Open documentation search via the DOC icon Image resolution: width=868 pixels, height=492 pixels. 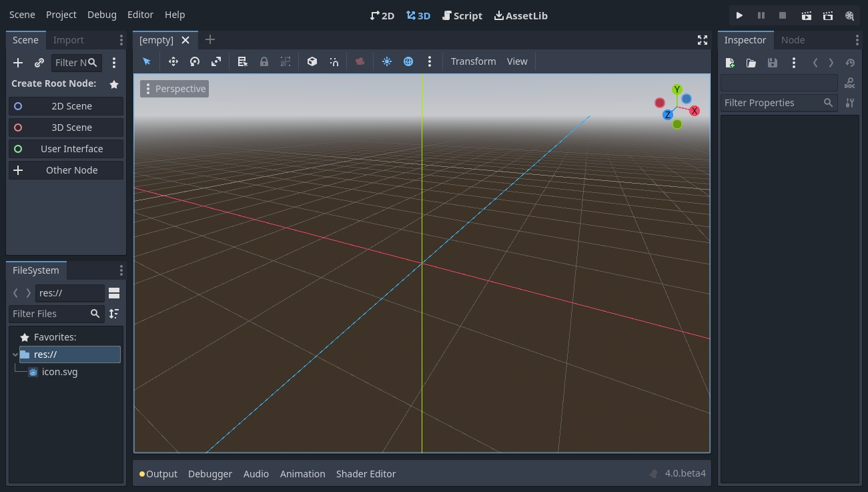click(850, 83)
